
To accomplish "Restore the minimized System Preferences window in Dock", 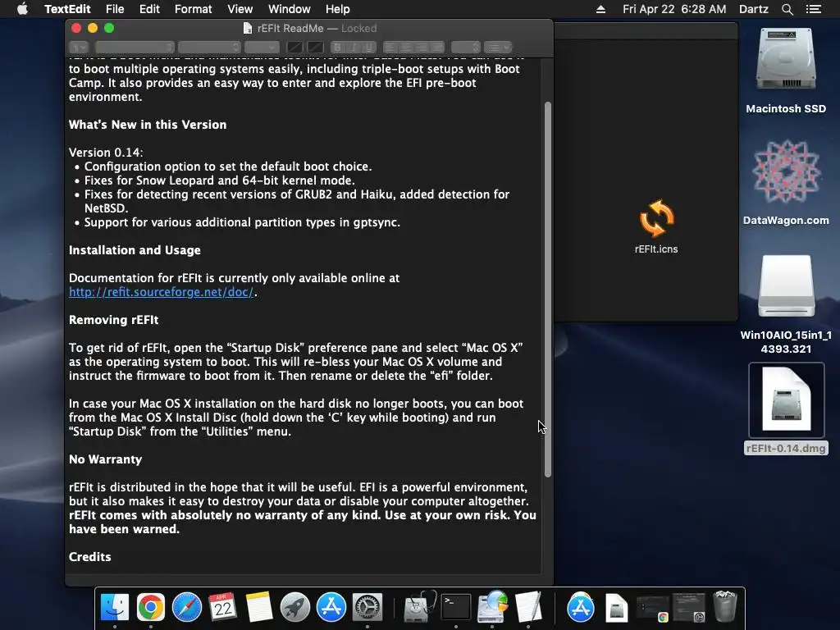I will [688, 608].
